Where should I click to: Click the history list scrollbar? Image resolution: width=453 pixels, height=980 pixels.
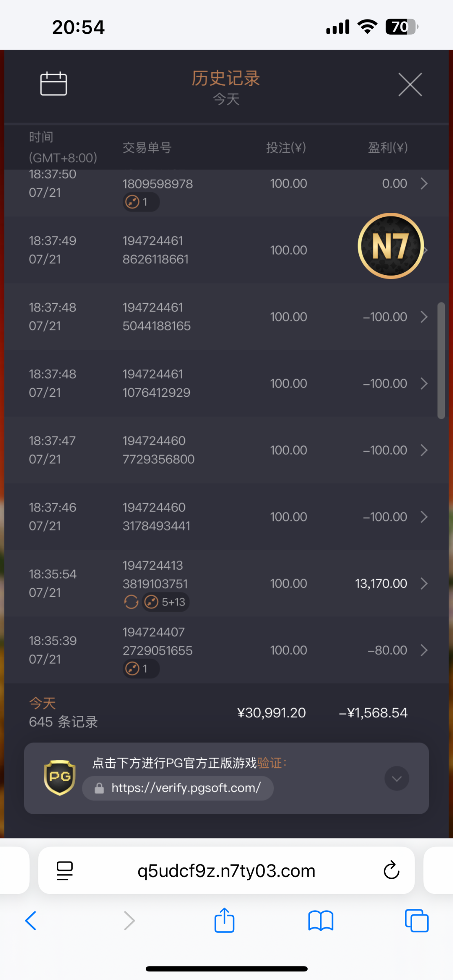441,360
